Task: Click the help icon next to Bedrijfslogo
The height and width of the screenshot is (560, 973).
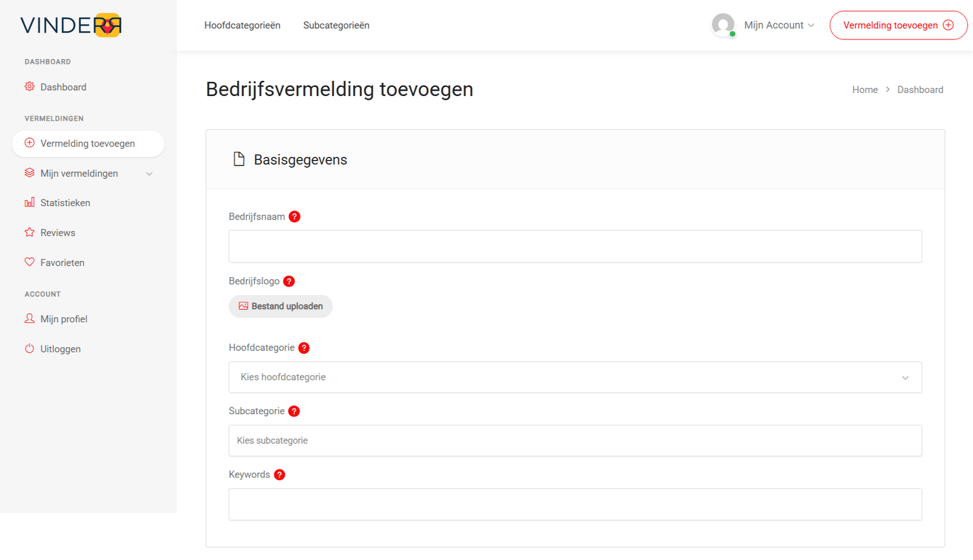Action: click(289, 281)
